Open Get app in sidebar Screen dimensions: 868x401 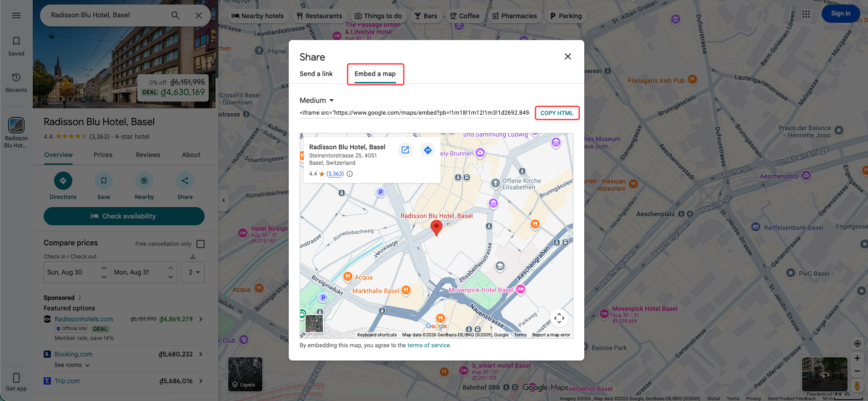(16, 382)
